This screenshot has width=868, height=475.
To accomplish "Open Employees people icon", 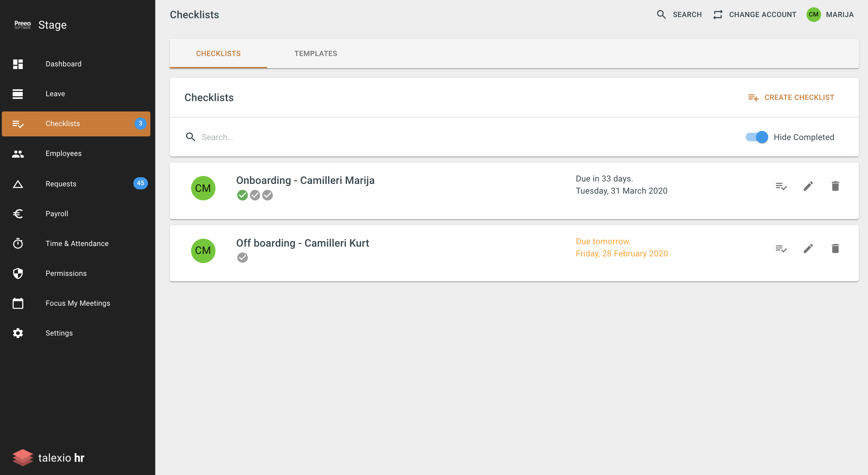I will (18, 154).
